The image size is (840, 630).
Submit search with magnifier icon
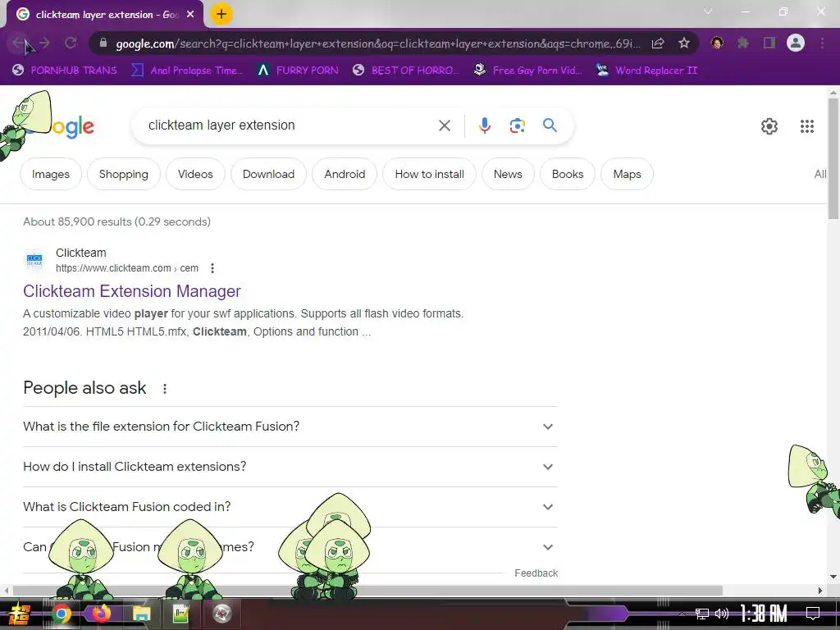[x=550, y=126]
